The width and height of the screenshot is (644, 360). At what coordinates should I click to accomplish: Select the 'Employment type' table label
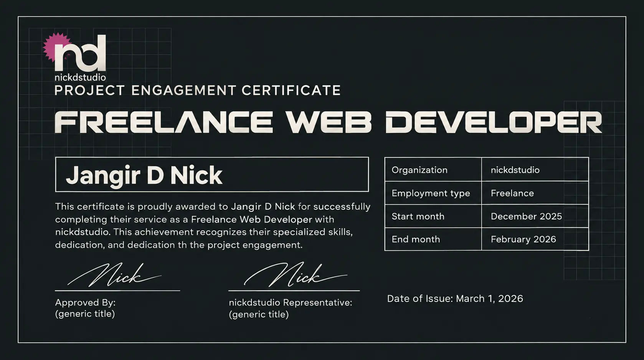[x=431, y=193]
